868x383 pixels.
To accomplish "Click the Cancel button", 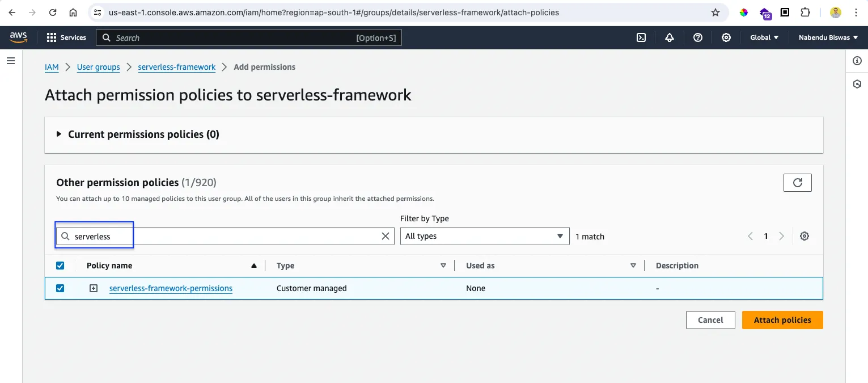I will click(x=710, y=320).
